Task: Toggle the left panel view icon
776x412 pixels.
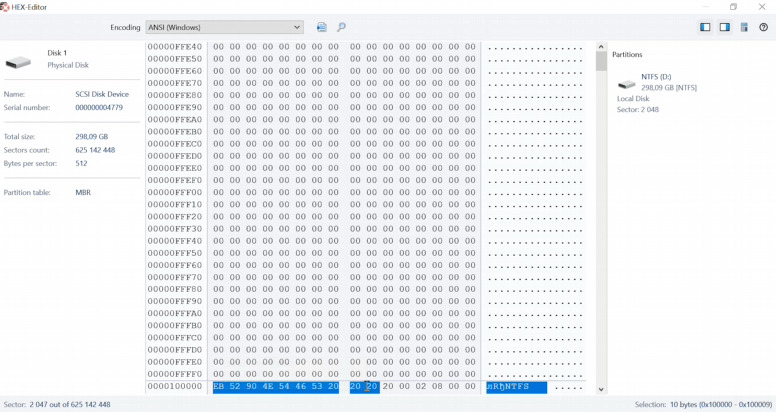Action: pyautogui.click(x=705, y=27)
